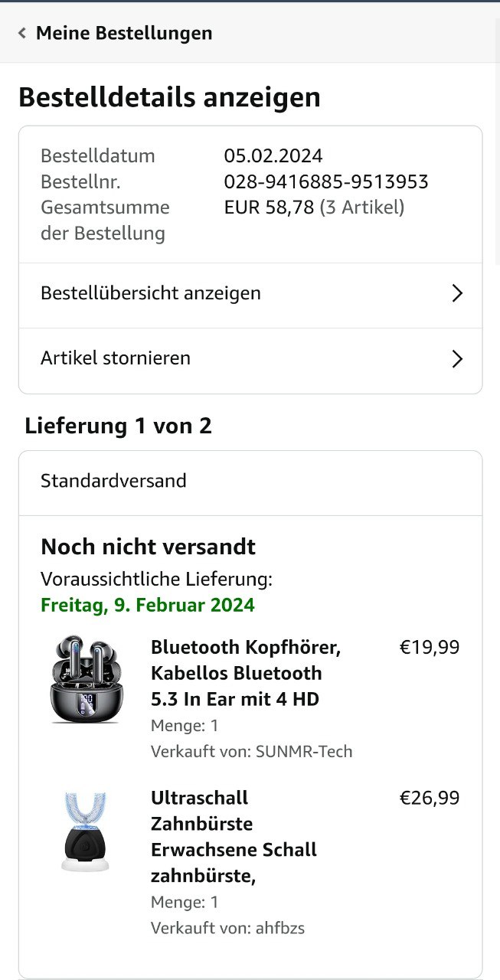Go back via Meine Bestellungen label
Image resolution: width=500 pixels, height=980 pixels.
tap(124, 33)
